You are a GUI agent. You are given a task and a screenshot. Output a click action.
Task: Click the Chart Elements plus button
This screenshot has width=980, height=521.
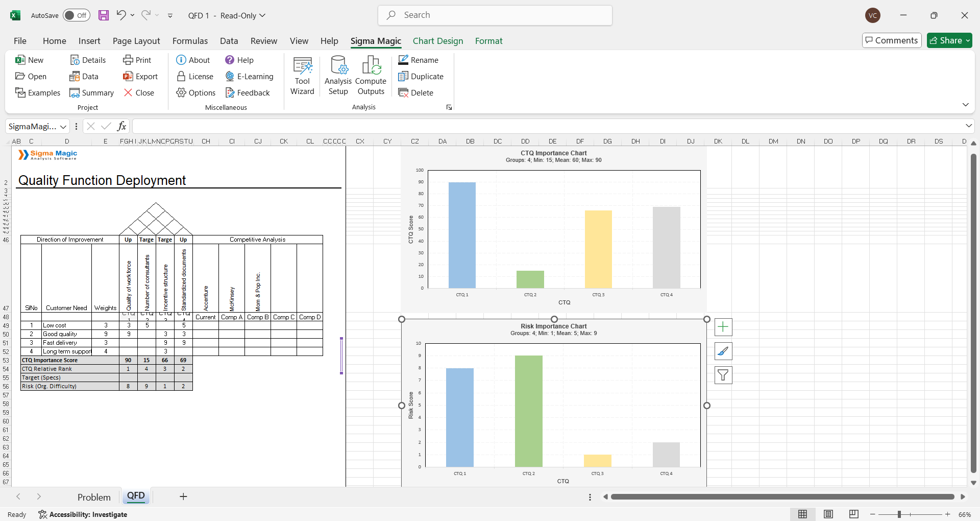click(723, 327)
